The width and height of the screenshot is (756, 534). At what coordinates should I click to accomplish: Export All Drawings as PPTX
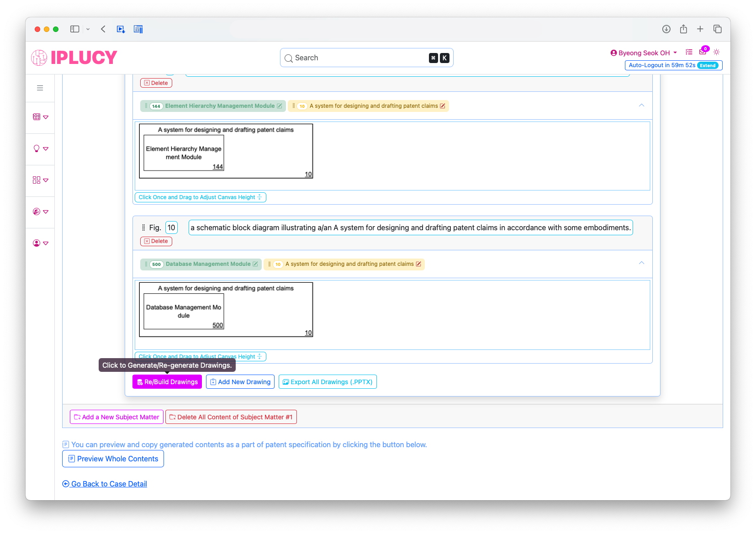tap(328, 382)
